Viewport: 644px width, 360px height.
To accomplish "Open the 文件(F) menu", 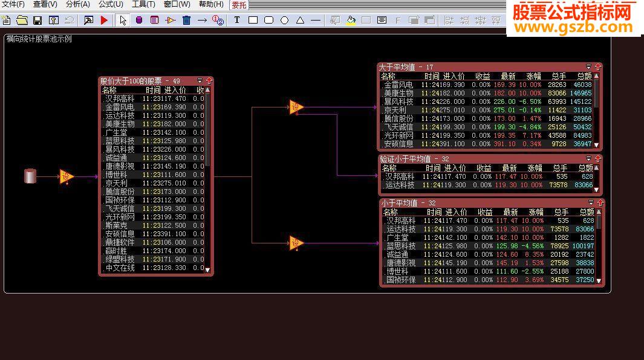I will coord(13,4).
